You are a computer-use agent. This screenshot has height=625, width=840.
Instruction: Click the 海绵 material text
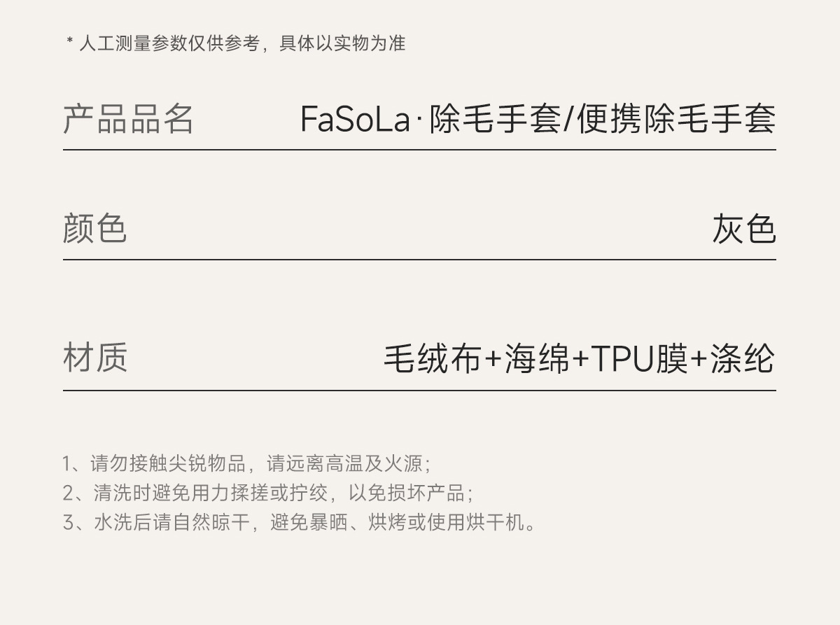(536, 358)
